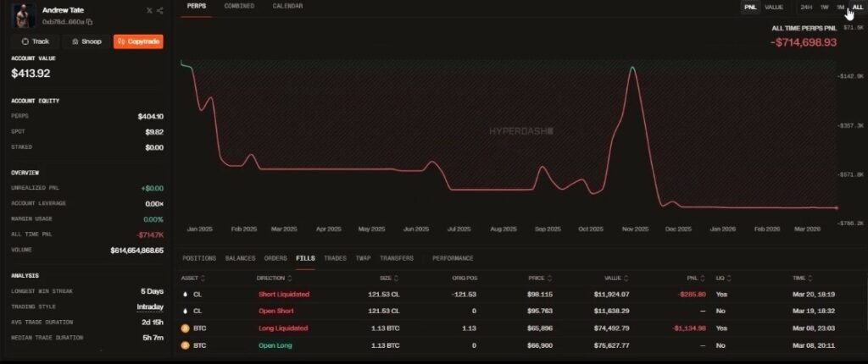Viewport: 868px width, 364px height.
Task: Click the orange Copytrade button
Action: (x=138, y=41)
